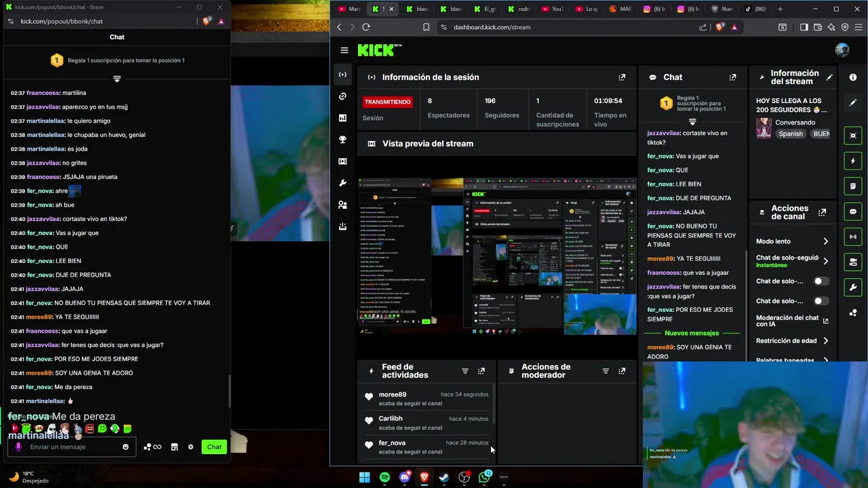Click the info icon in the right sidebar
868x488 pixels.
coord(853,77)
